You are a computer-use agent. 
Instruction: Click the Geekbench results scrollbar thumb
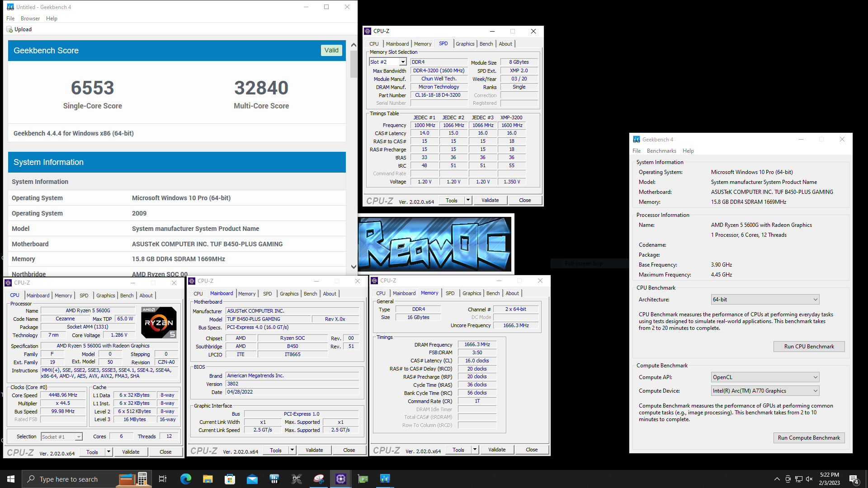click(x=354, y=63)
